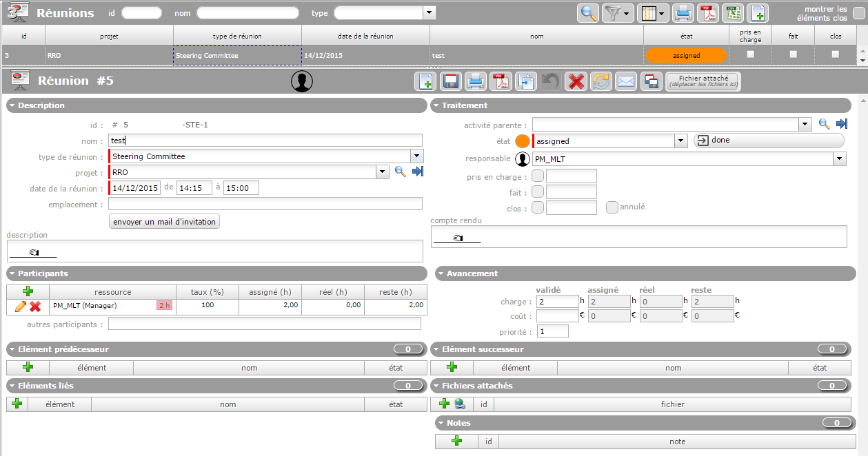Screen dimensions: 868x456
Task: Save the meeting with the floppy disk icon
Action: pyautogui.click(x=452, y=81)
